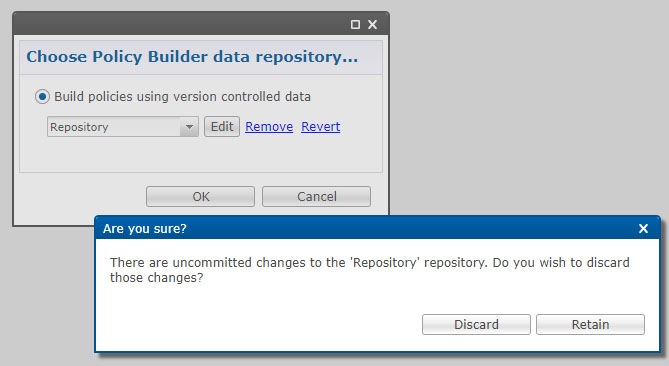Maximize the Policy Builder repository dialog
Screen dimensions: 669x366
tap(355, 24)
